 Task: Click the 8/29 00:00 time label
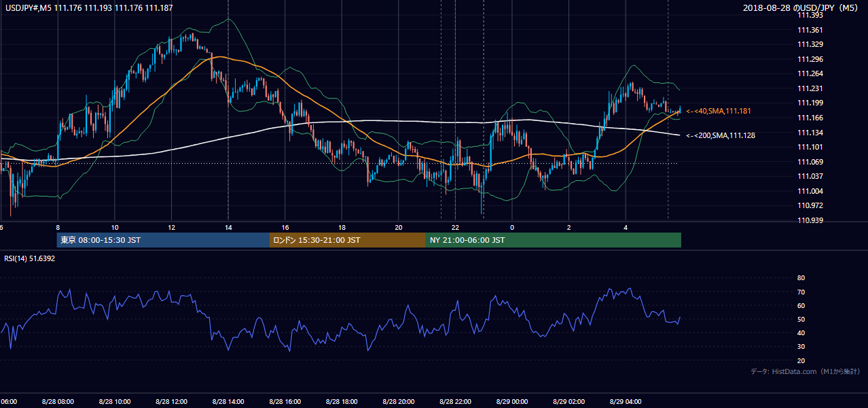click(x=512, y=402)
